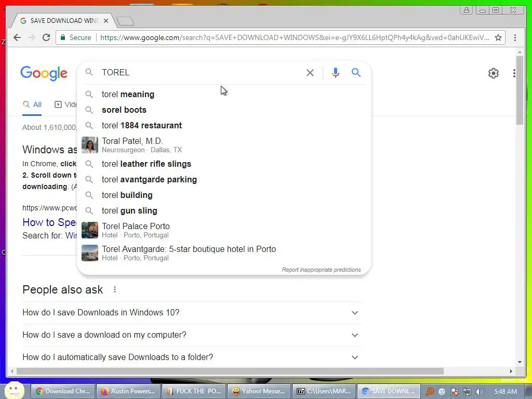This screenshot has height=399, width=532.
Task: Click the Toral Patel photo thumbnail
Action: coord(89,145)
